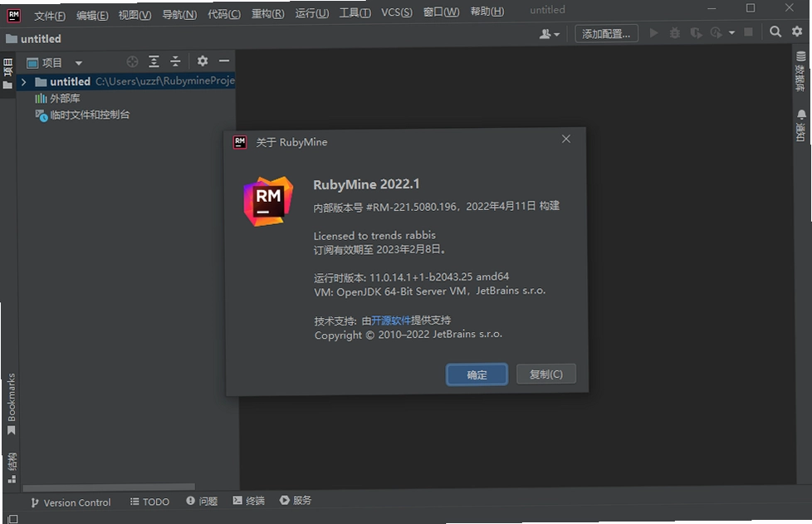Screen dimensions: 812x524
Task: Open the 数据库 right side tab
Action: [800, 71]
